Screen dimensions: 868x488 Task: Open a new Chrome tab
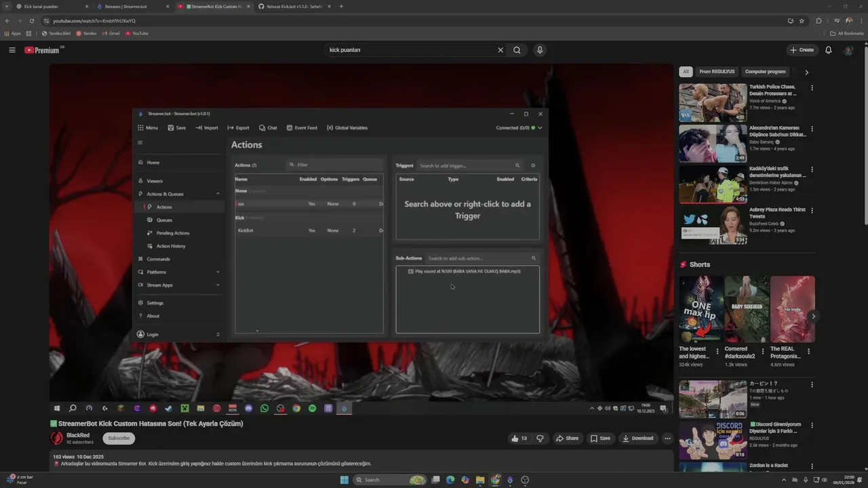(x=341, y=6)
